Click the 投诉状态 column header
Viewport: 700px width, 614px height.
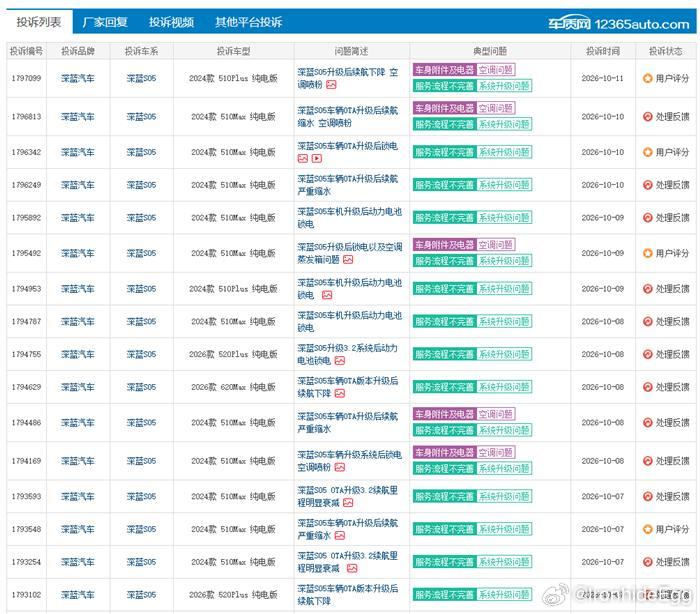pos(666,51)
